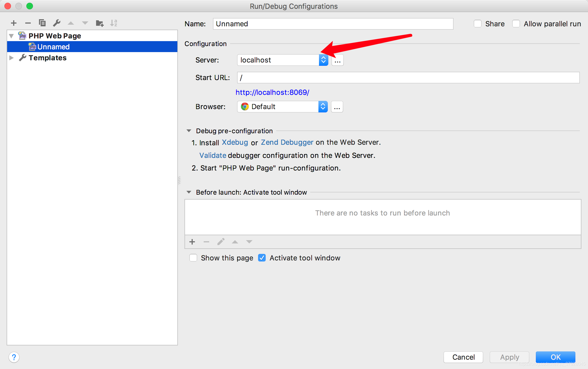The height and width of the screenshot is (369, 588).
Task: Click the PHP Web Page tree label
Action: click(55, 36)
